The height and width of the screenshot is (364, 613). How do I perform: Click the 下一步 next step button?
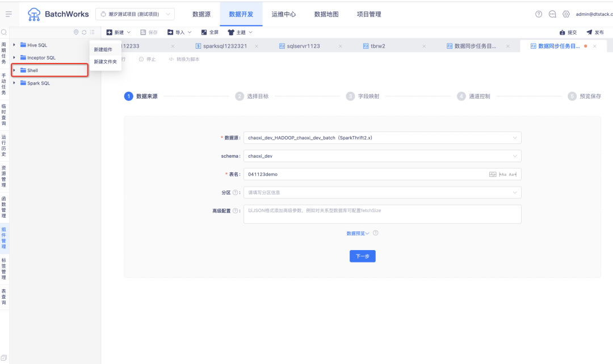(x=362, y=256)
